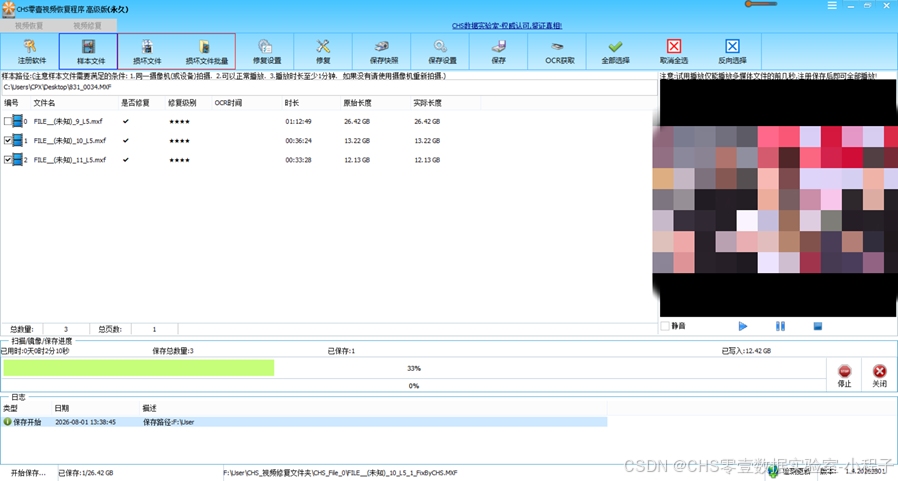Image resolution: width=898 pixels, height=481 pixels.
Task: Click the 已写入:12.42 GB label
Action: [x=746, y=351]
